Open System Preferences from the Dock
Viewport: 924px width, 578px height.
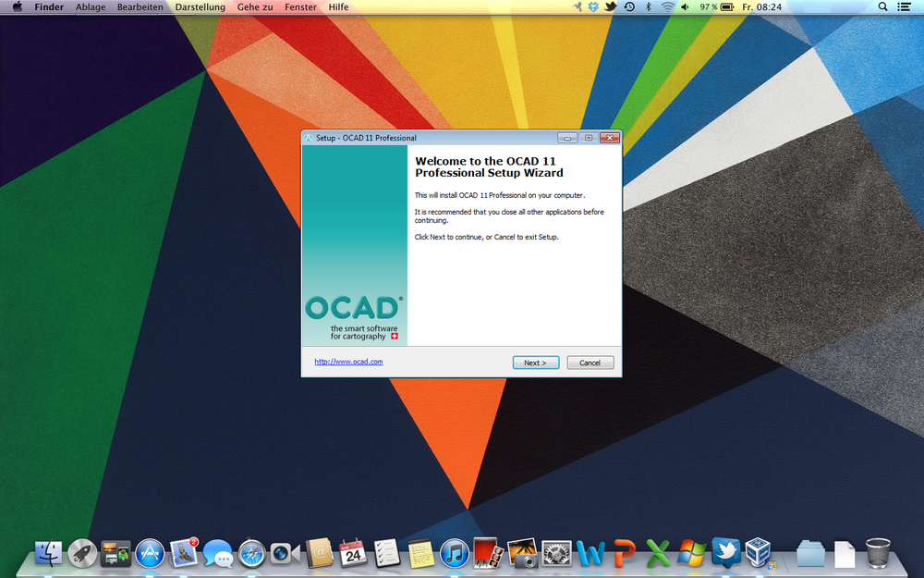(556, 553)
